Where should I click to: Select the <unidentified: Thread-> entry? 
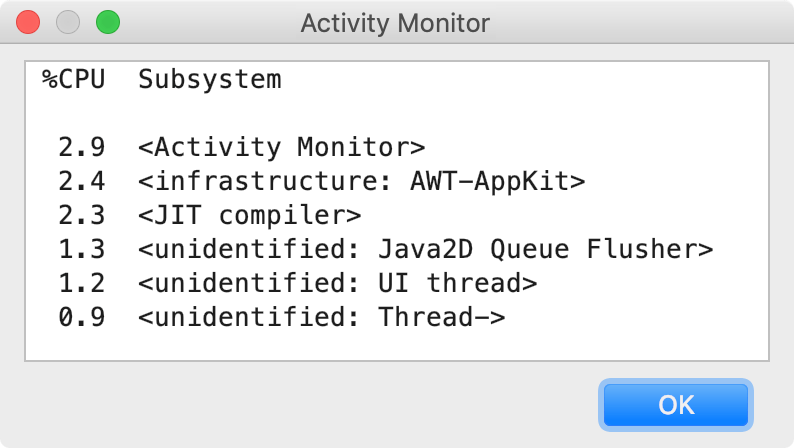tap(321, 317)
